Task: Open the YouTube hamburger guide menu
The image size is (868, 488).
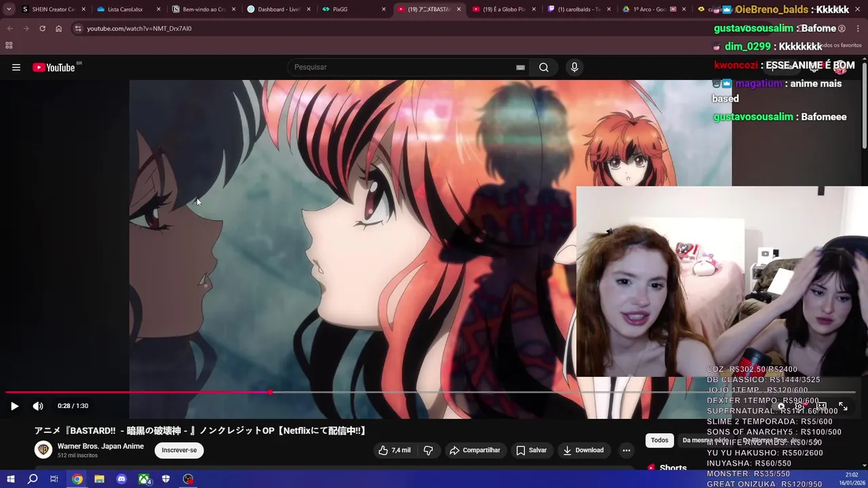Action: 16,67
